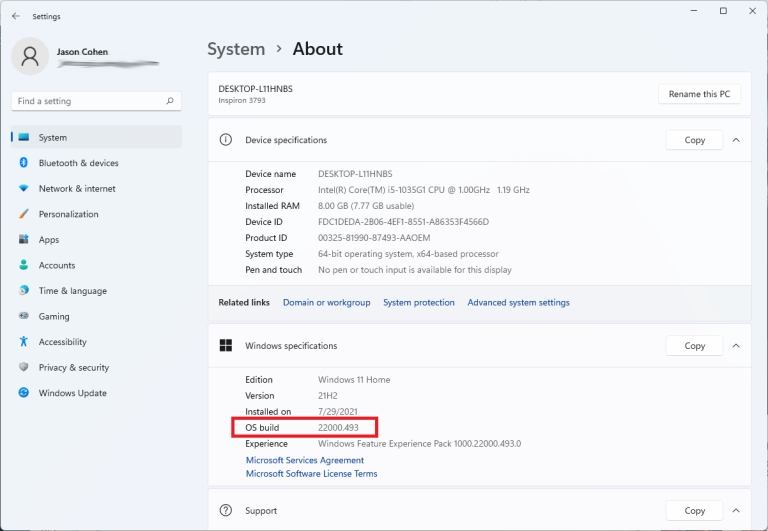Focus the Find a setting search box
Image resolution: width=768 pixels, height=531 pixels.
pyautogui.click(x=96, y=101)
